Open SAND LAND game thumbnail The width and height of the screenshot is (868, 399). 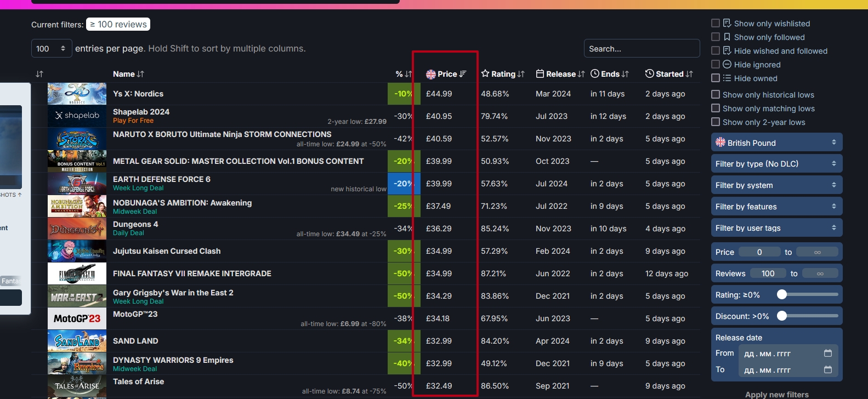pos(77,341)
